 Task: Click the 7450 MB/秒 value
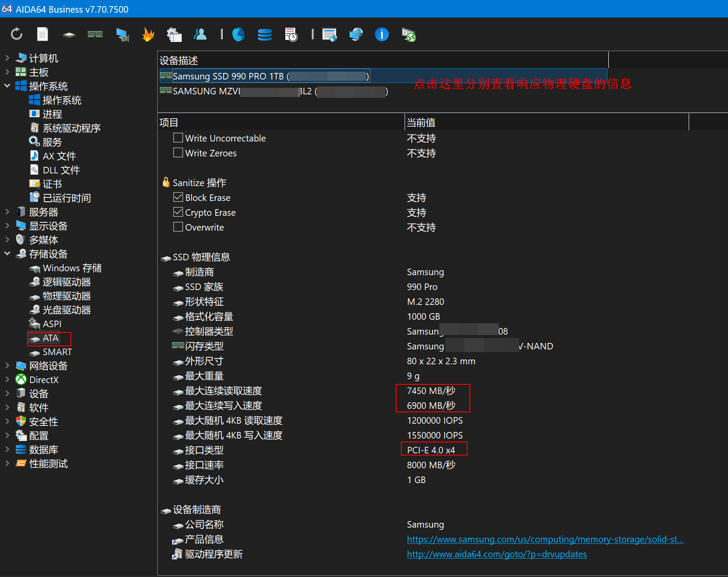tap(431, 390)
